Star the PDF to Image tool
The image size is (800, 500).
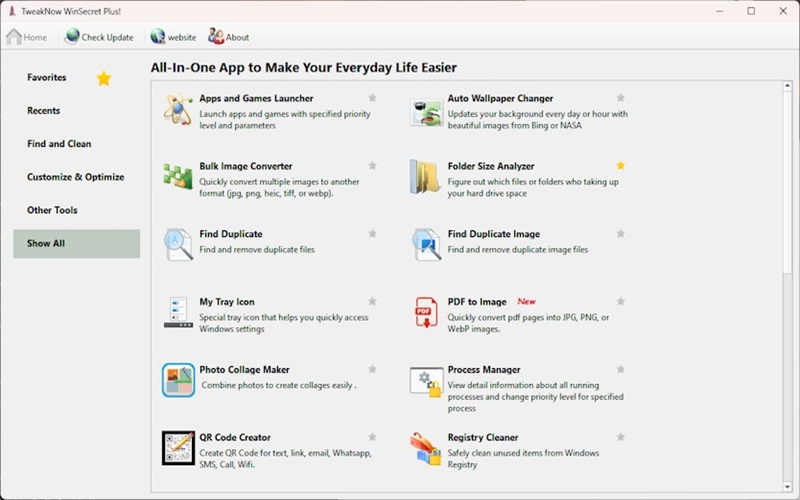point(620,301)
